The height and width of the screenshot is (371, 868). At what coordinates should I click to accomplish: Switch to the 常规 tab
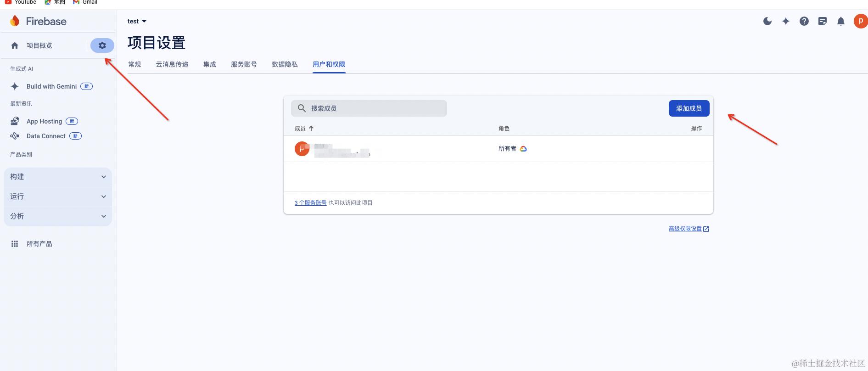pos(134,64)
